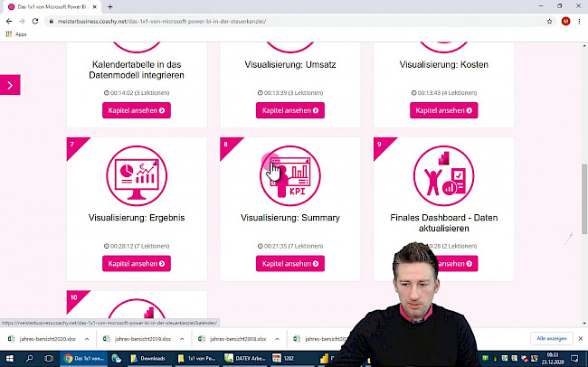Click the title Visualisierung: Ergebnis
588x367 pixels.
pos(137,218)
